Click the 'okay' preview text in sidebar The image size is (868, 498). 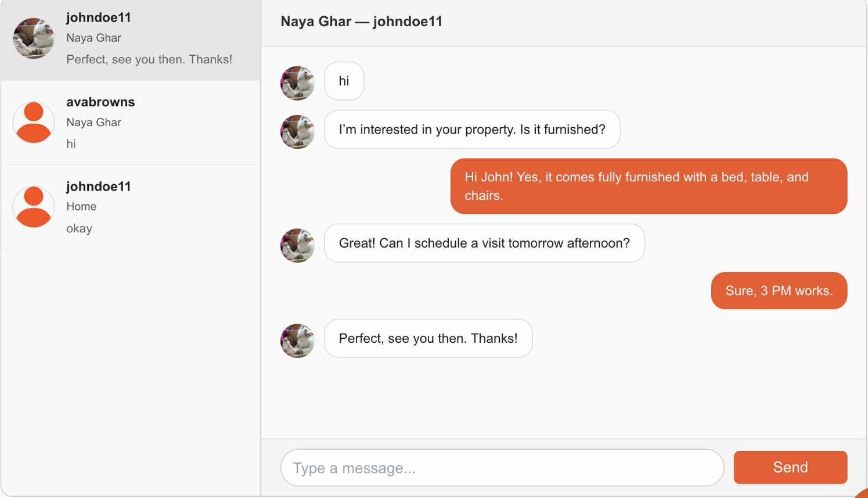[x=79, y=228]
